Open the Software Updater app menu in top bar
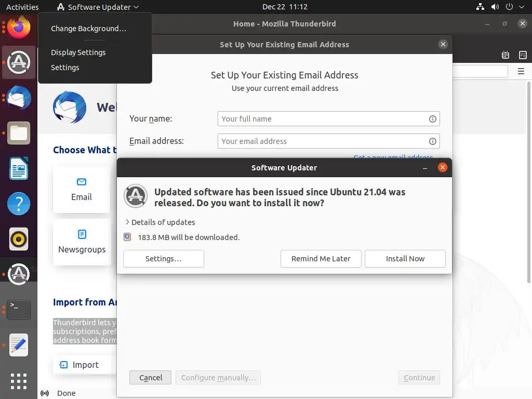Screen dimensions: 532x399 98,7
